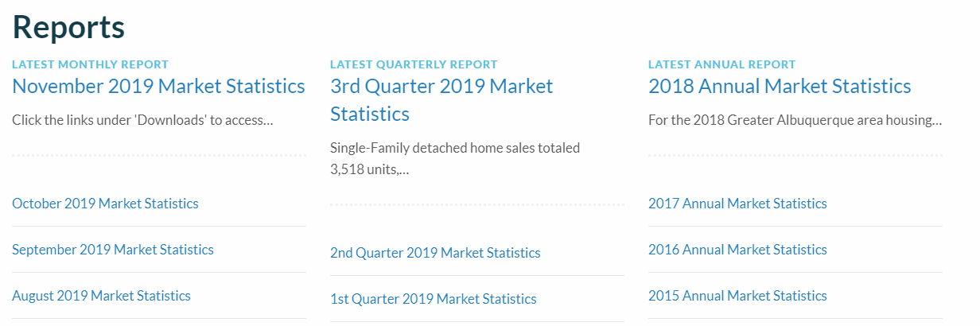The width and height of the screenshot is (980, 326).
Task: Click the Reports page heading
Action: click(68, 27)
